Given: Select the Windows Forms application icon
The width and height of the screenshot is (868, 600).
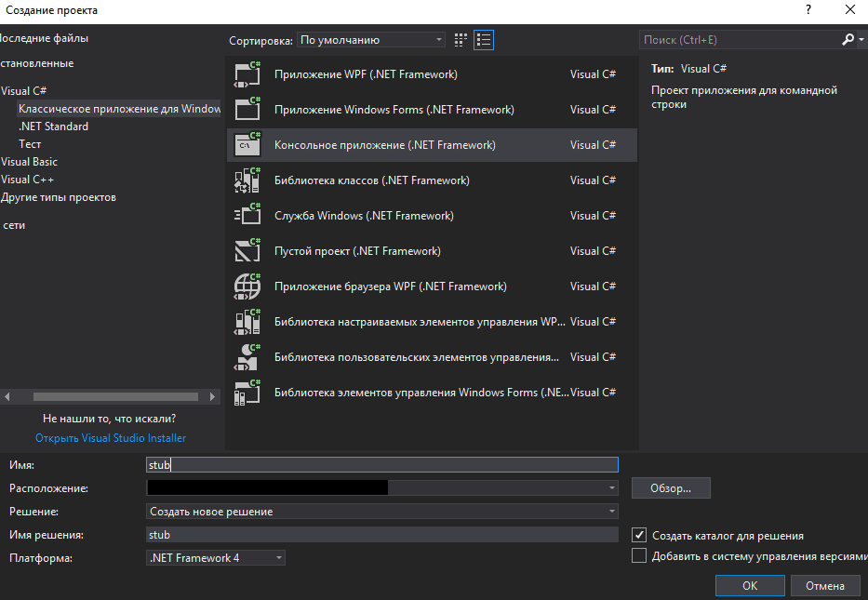Looking at the screenshot, I should click(247, 110).
